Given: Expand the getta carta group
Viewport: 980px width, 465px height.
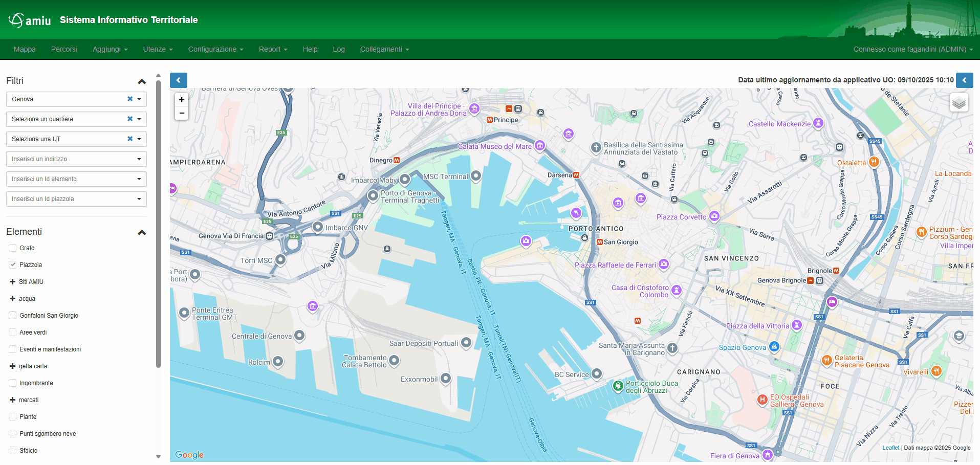Looking at the screenshot, I should click(13, 366).
